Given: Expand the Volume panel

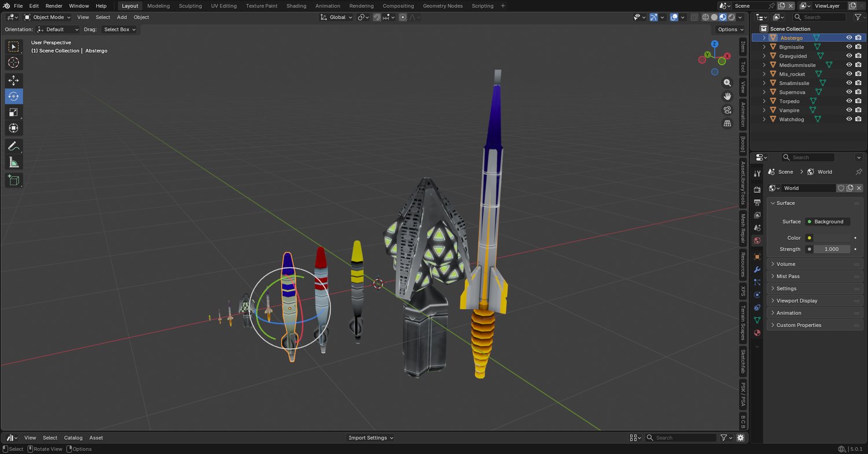Looking at the screenshot, I should point(815,264).
